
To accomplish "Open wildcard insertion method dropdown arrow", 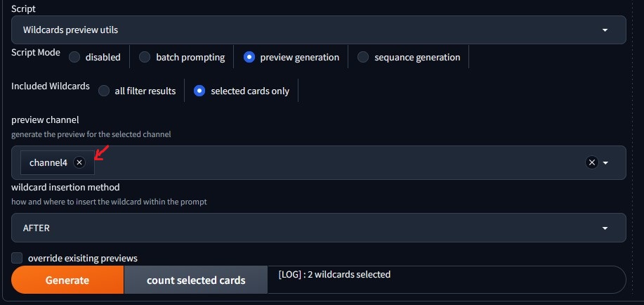I will tap(606, 228).
